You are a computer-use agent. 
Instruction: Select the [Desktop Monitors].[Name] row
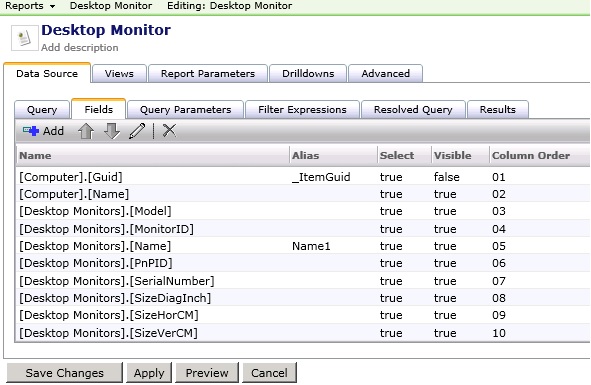coord(303,246)
